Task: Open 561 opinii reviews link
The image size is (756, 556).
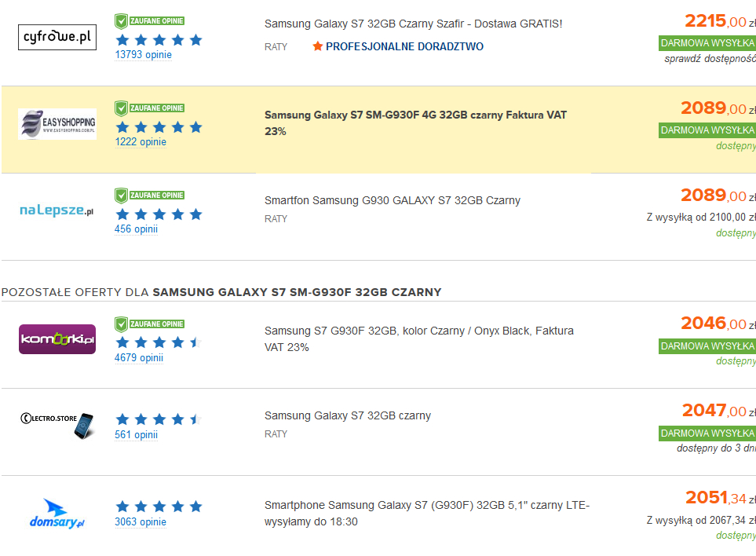Action: (136, 435)
